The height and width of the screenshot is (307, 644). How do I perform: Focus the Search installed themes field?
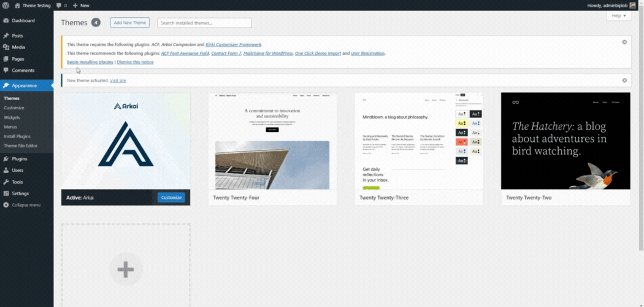coord(204,23)
